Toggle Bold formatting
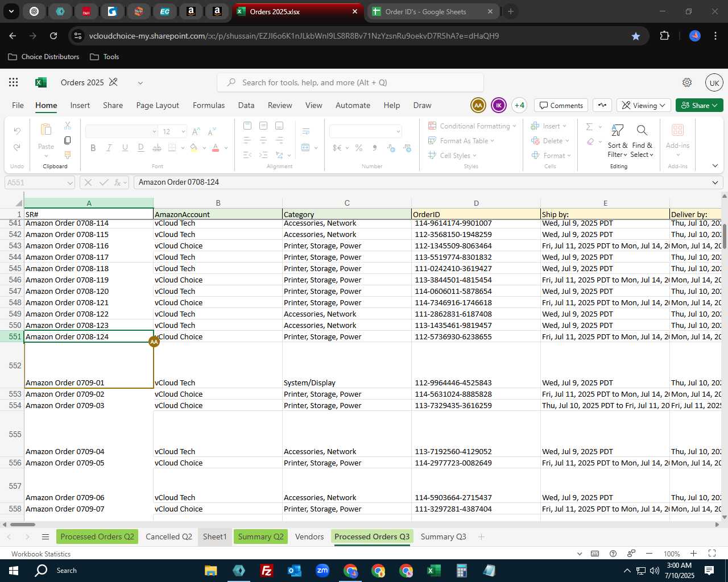The width and height of the screenshot is (728, 582). click(93, 148)
